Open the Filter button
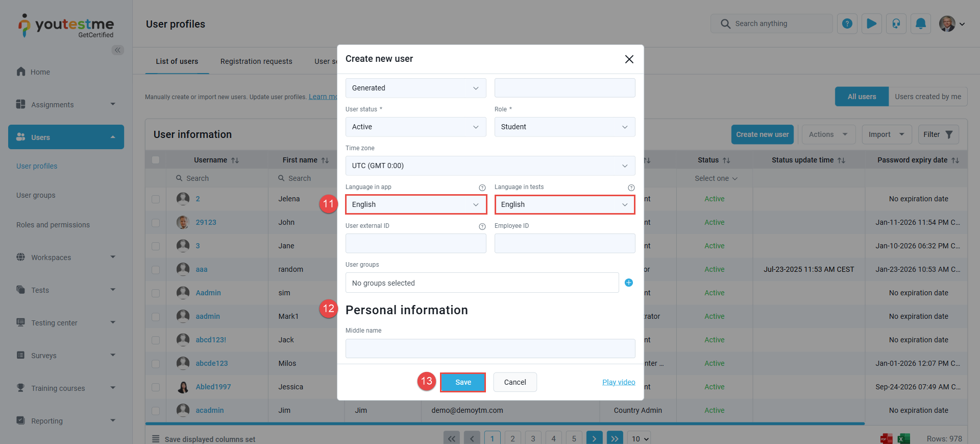 click(938, 134)
